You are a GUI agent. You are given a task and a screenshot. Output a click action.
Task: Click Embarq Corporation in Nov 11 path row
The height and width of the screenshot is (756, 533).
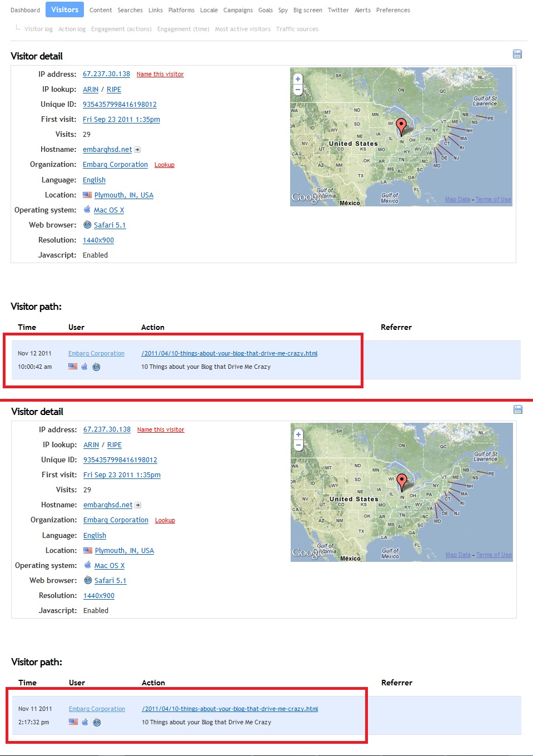97,709
